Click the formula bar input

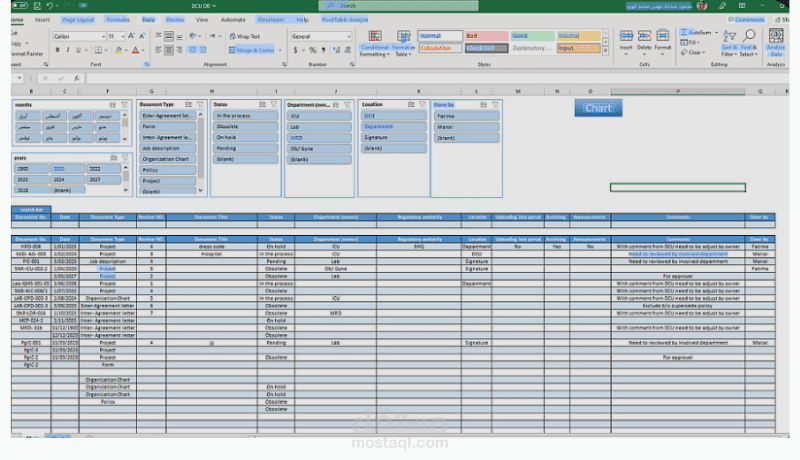[437, 79]
